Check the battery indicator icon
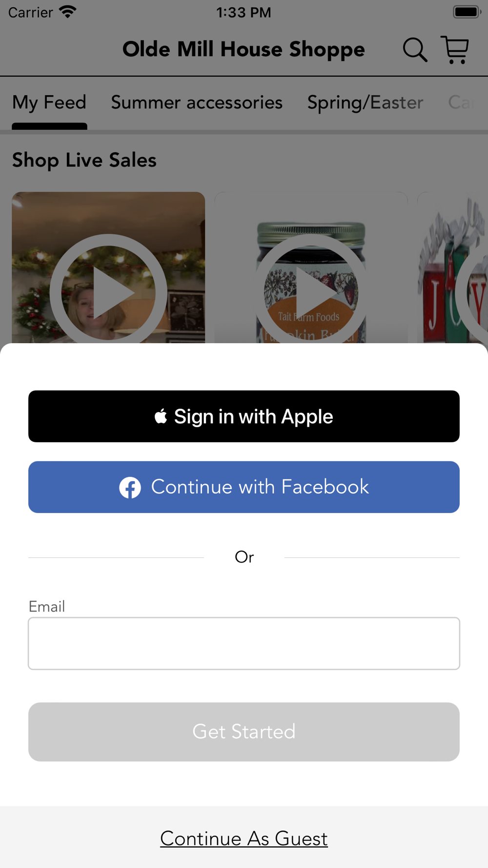 [467, 12]
